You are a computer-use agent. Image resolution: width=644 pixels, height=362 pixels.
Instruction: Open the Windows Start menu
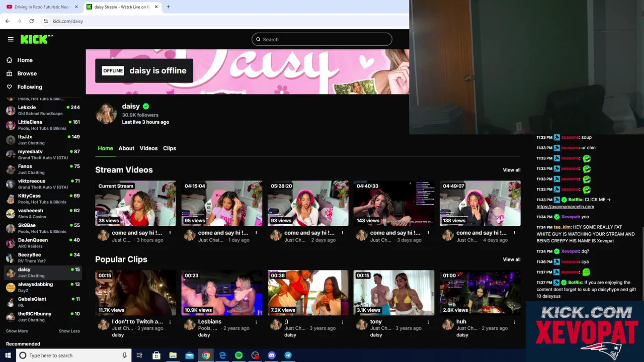click(x=8, y=355)
